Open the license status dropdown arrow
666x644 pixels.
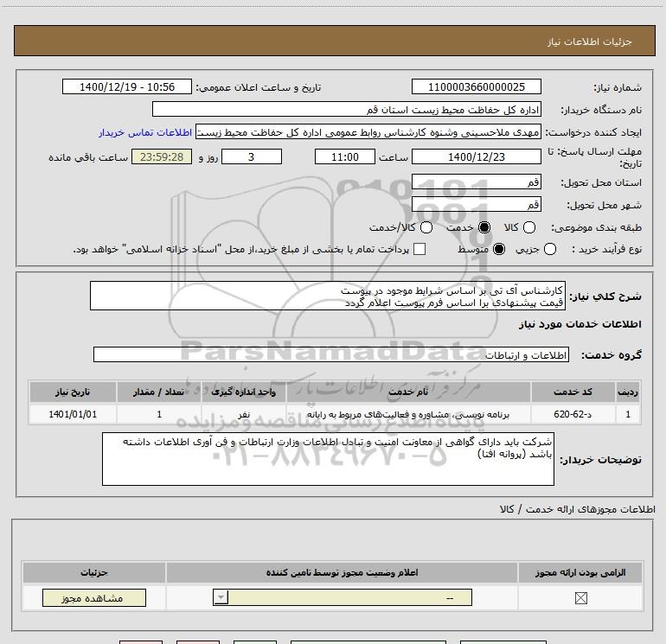click(x=221, y=597)
